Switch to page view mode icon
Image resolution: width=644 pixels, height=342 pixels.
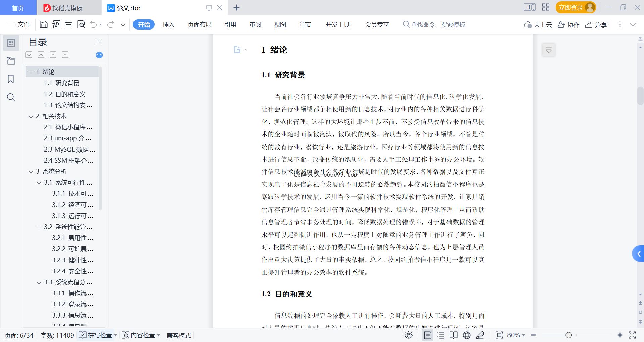[x=427, y=335]
